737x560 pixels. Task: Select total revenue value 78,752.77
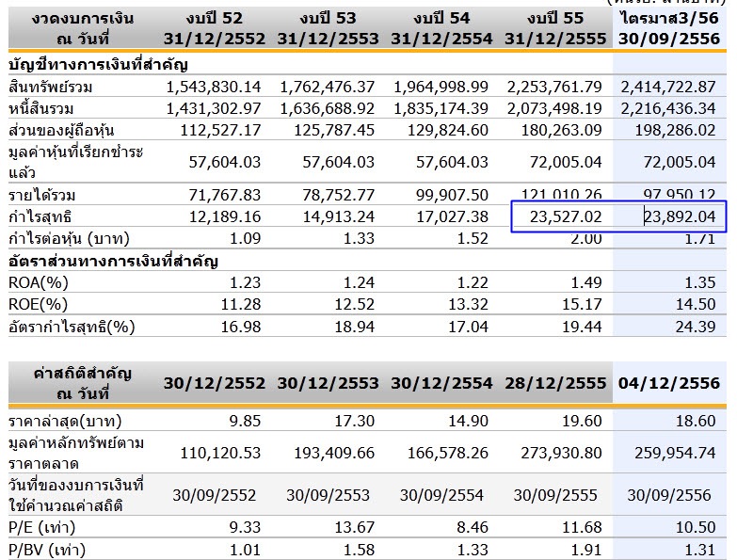pos(339,195)
